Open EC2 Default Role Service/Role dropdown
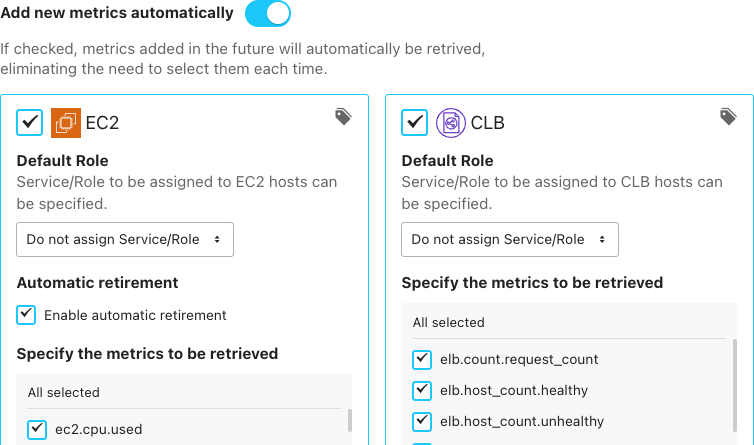The height and width of the screenshot is (445, 754). pyautogui.click(x=125, y=239)
